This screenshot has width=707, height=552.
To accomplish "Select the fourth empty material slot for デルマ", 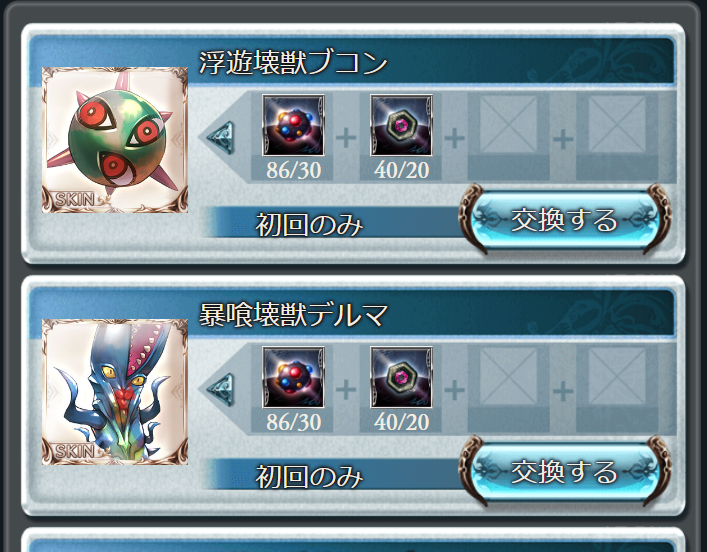I will (617, 377).
